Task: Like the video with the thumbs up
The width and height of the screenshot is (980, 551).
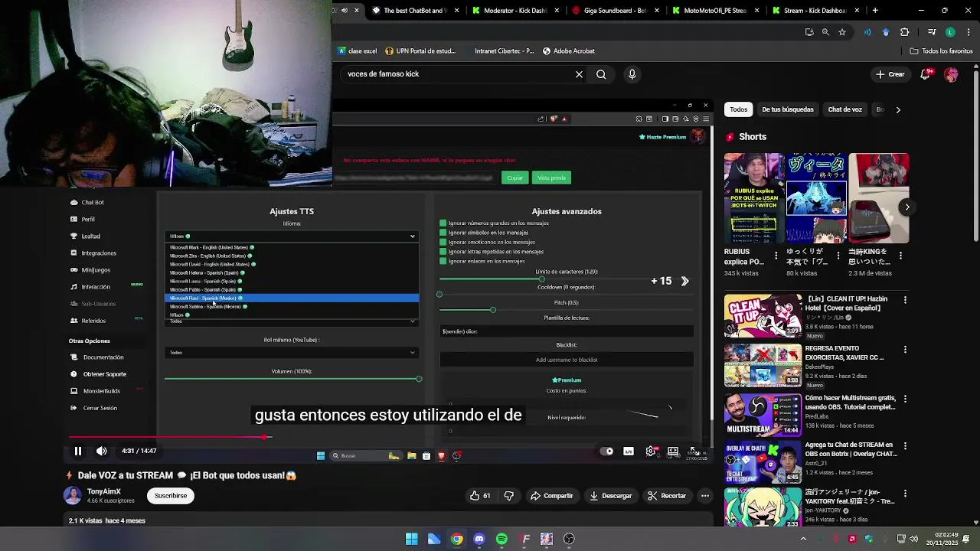Action: point(482,496)
